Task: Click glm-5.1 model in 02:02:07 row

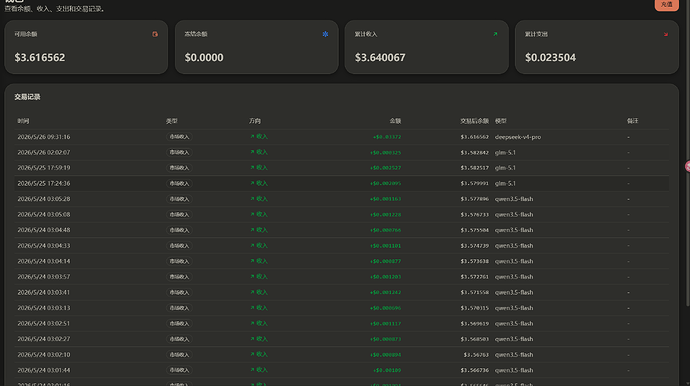Action: [505, 152]
